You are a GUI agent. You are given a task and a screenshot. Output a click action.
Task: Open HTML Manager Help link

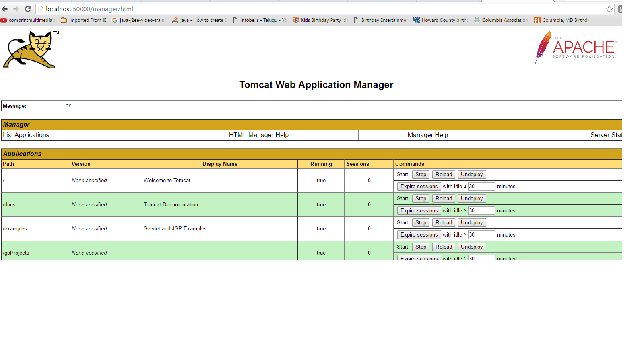[258, 135]
